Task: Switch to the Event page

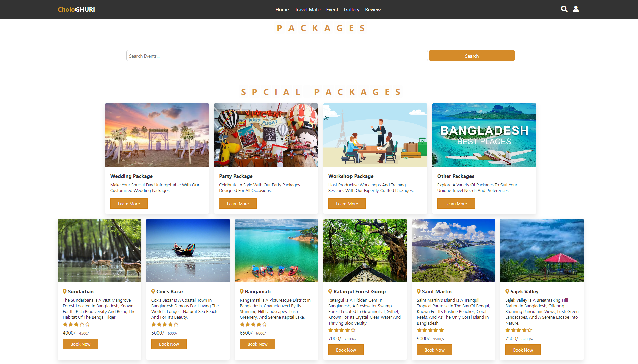Action: 332,9
